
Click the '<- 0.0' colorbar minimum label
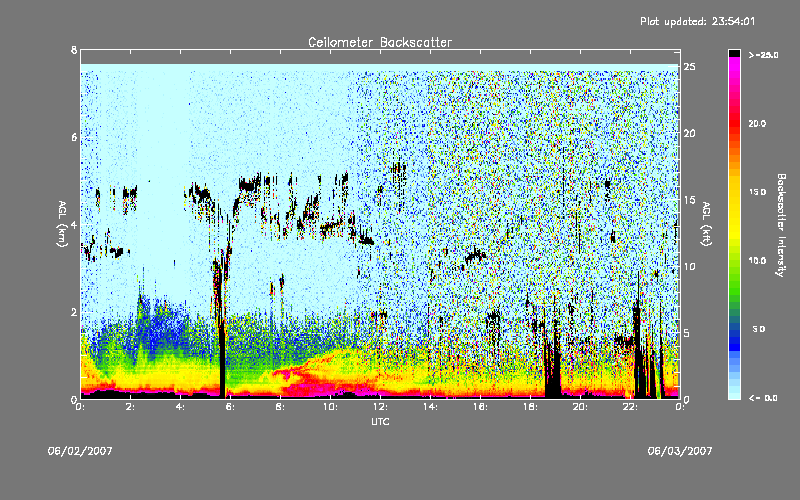763,398
